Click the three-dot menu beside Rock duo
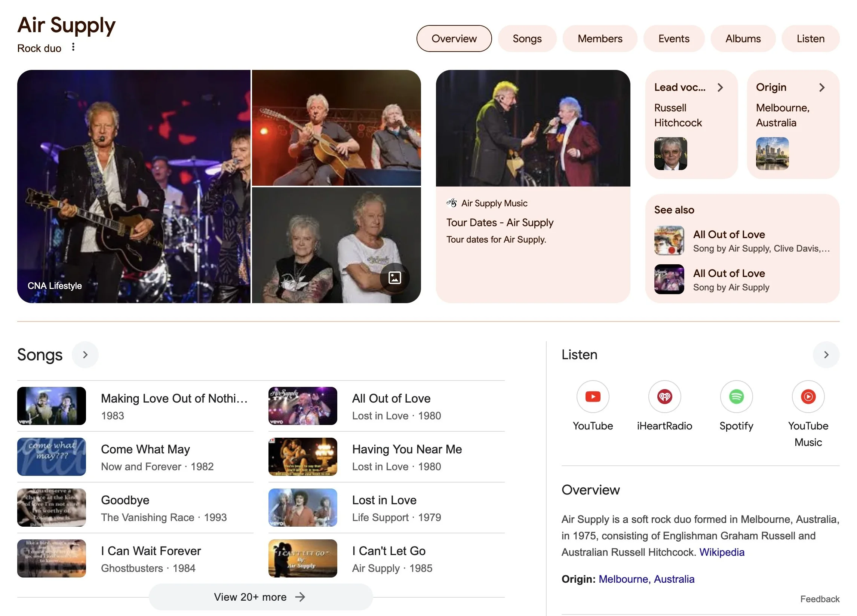This screenshot has height=616, width=857. pos(73,47)
